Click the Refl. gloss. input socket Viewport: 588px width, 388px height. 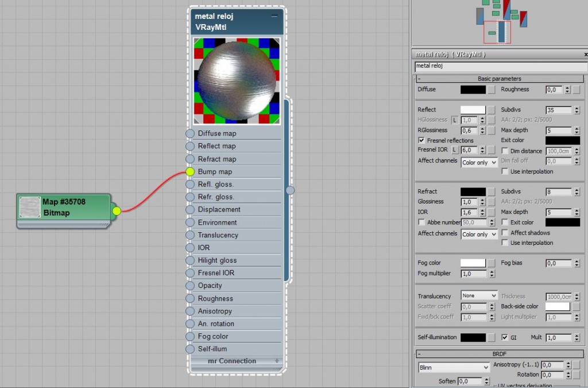click(x=190, y=185)
